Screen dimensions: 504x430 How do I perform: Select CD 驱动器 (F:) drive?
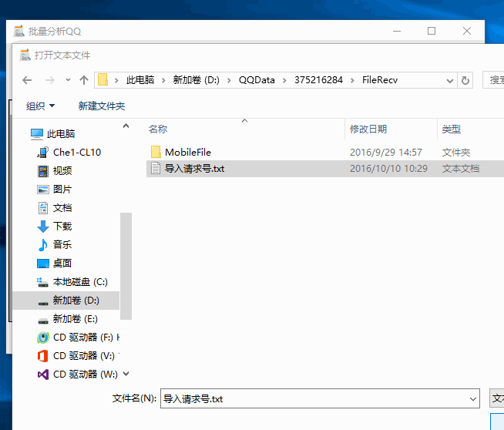click(x=78, y=338)
